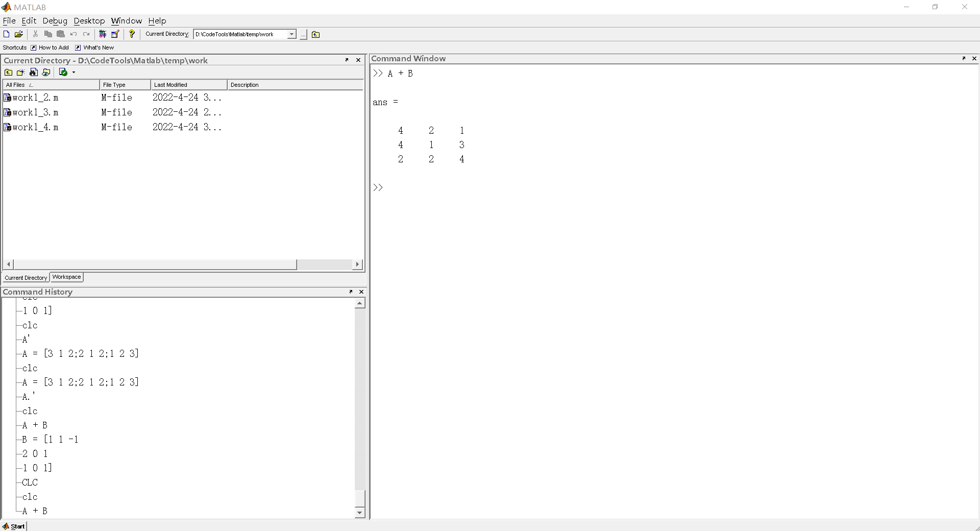This screenshot has height=531, width=980.
Task: Select uppercase CLC history entry
Action: point(30,482)
